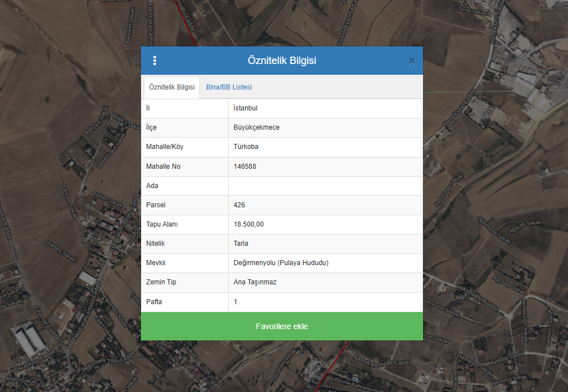
Task: Select the Parsel value 426
Action: tap(239, 205)
